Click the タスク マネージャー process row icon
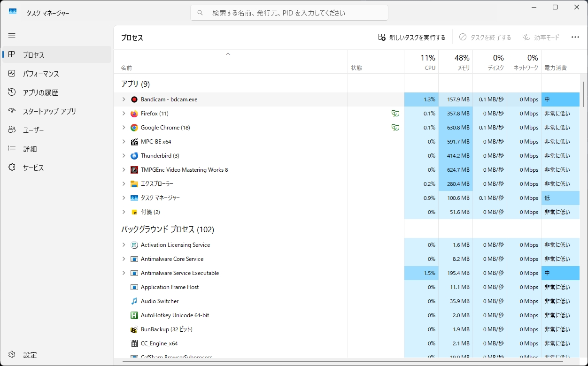 [x=134, y=198]
